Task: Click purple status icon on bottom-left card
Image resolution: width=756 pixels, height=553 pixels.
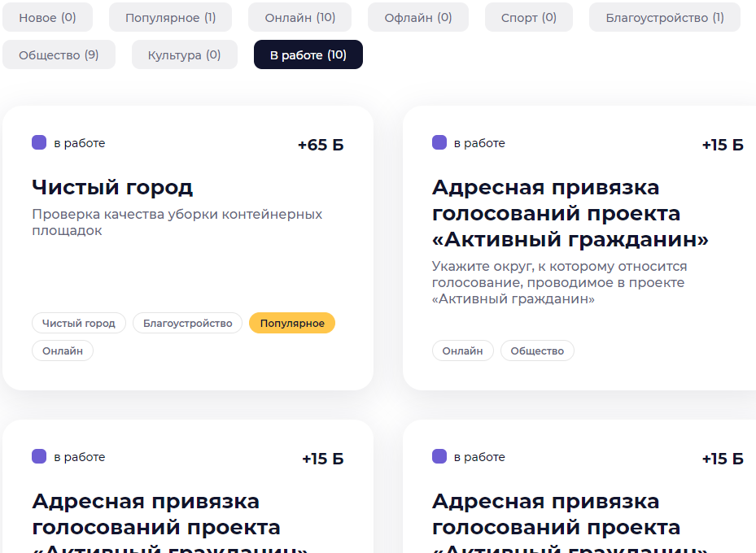Action: [x=39, y=456]
